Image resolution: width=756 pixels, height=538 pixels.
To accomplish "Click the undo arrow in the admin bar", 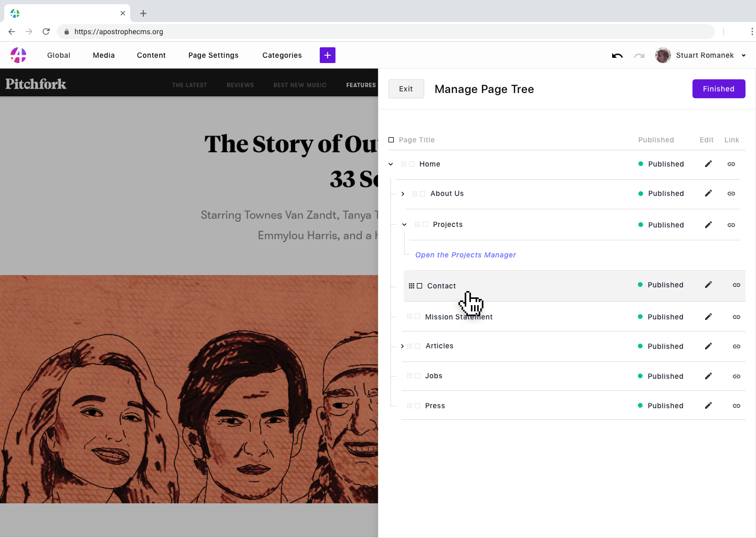I will tap(617, 55).
